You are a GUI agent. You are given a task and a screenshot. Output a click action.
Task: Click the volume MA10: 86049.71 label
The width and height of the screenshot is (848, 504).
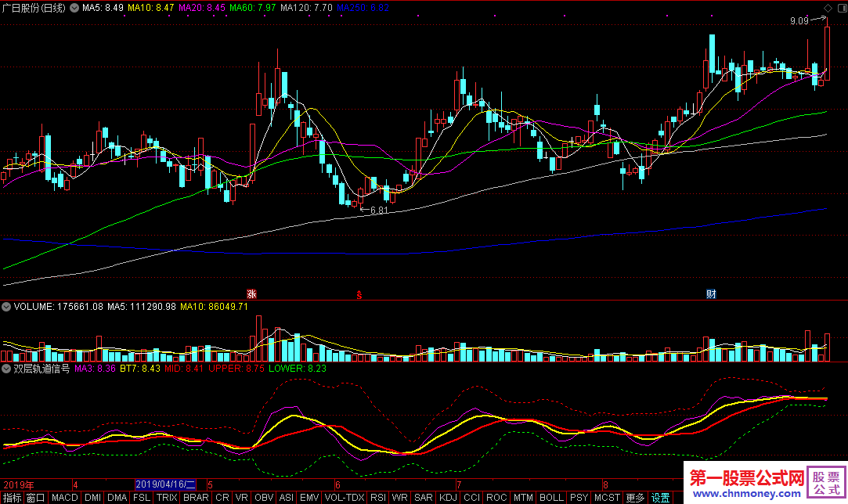[x=215, y=307]
